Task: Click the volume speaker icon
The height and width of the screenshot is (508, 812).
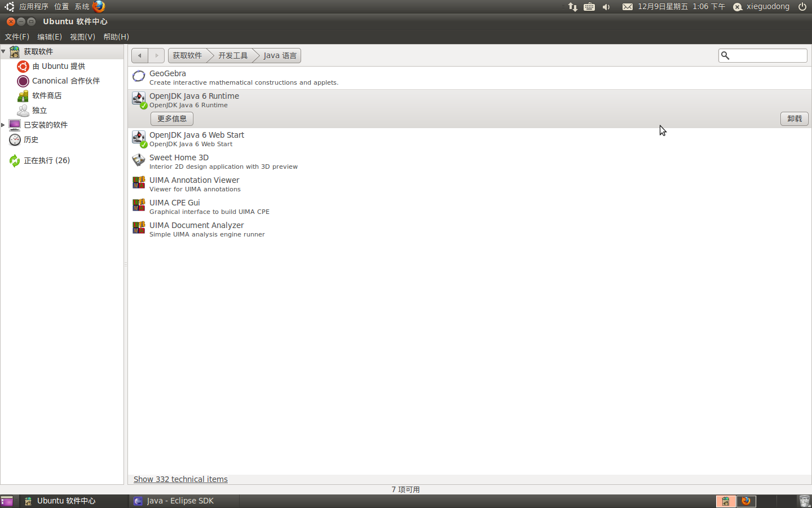Action: coord(606,7)
